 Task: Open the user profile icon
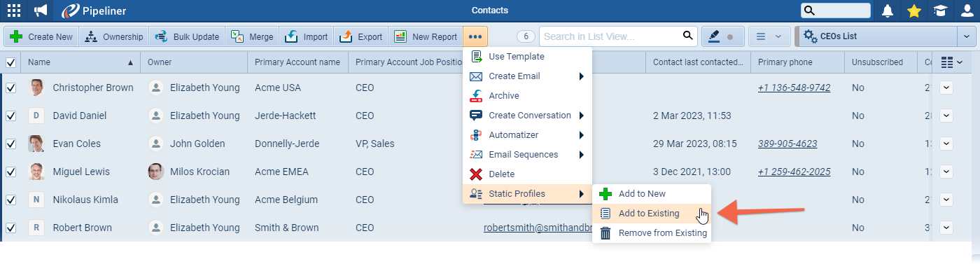click(x=967, y=11)
